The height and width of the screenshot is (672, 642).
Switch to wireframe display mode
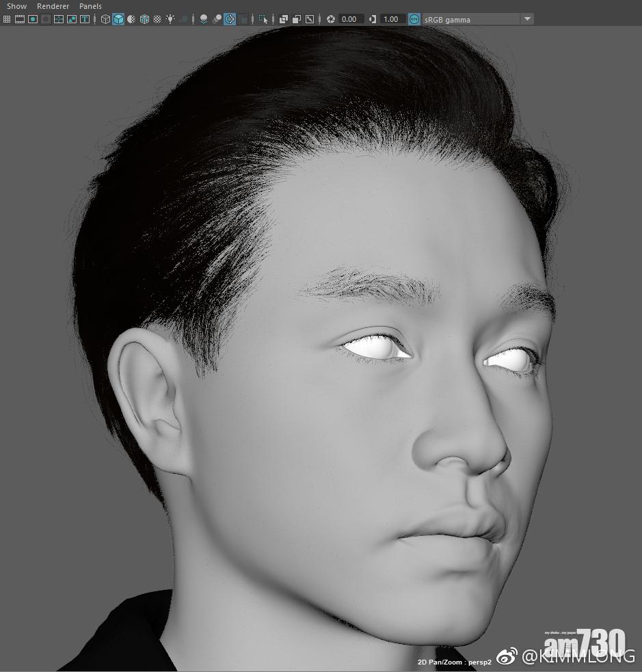tap(105, 19)
